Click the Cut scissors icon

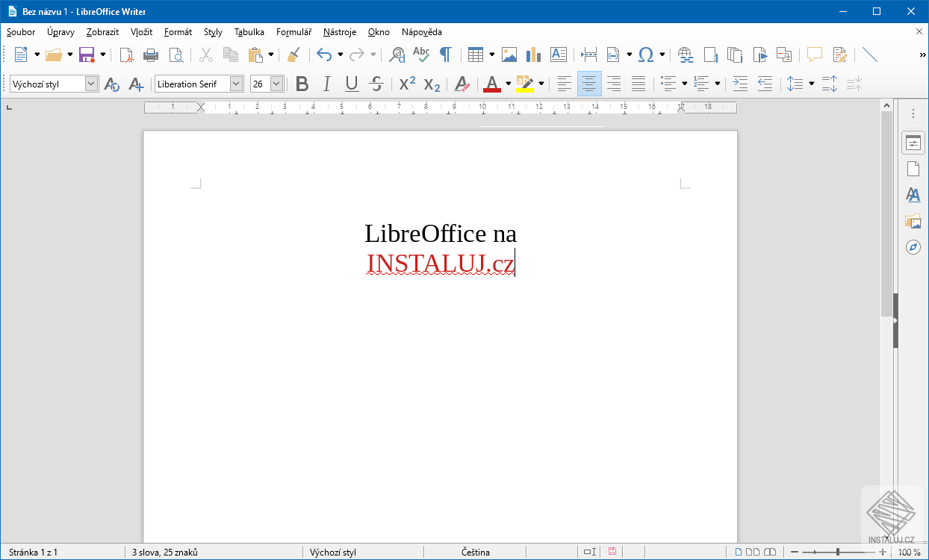click(x=206, y=55)
